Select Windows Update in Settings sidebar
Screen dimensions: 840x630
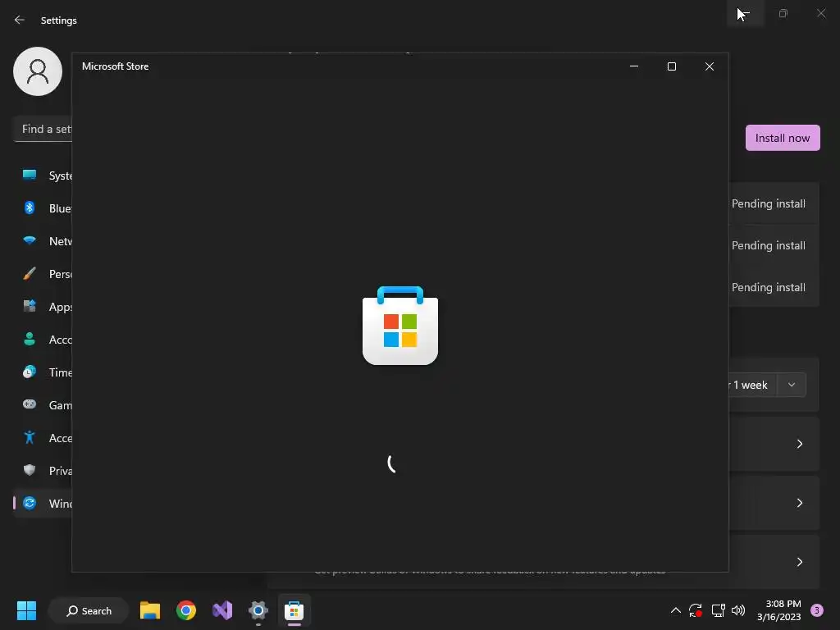[x=43, y=504]
